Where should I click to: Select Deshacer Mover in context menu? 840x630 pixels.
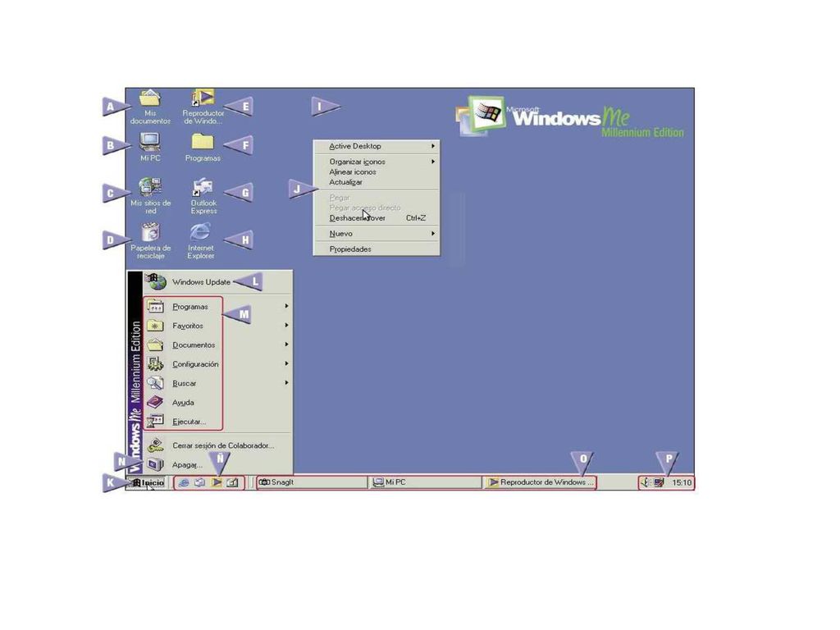(377, 218)
